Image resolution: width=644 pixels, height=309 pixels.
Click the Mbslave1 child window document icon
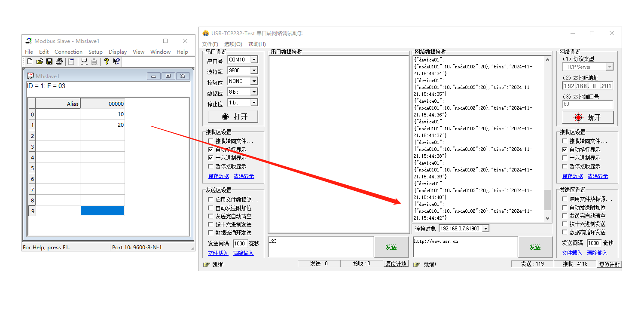[x=31, y=76]
